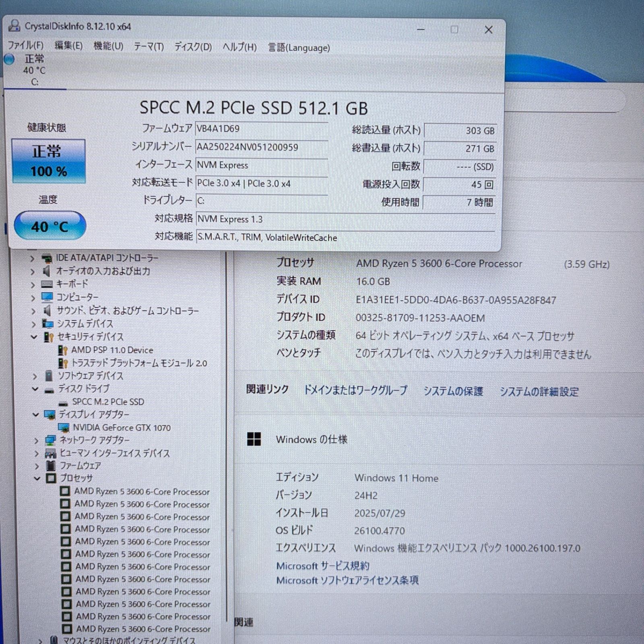Click the NVIDIA GeForce GTX 1070 icon
Screen dimensions: 644x644
point(64,427)
